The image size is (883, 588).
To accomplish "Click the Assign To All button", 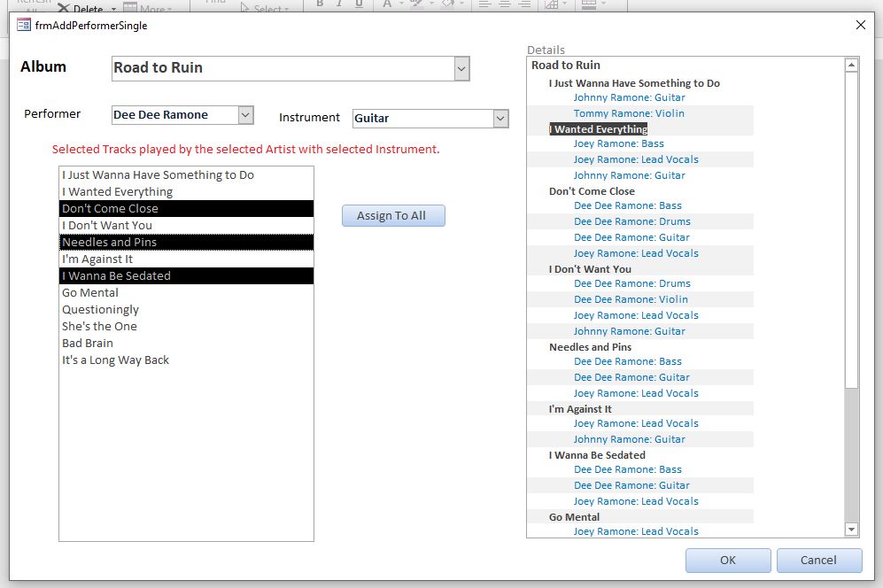I will tap(393, 216).
